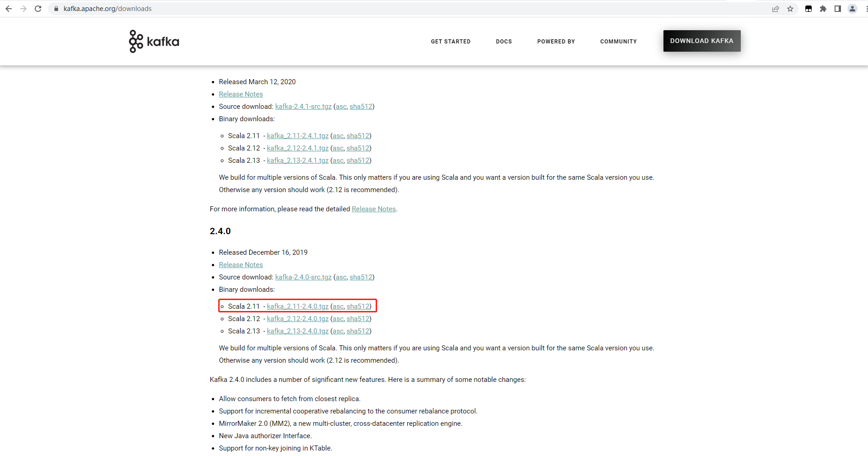Download kafka_2.11-2.4.1.tgz
Image resolution: width=868 pixels, height=456 pixels.
[298, 136]
